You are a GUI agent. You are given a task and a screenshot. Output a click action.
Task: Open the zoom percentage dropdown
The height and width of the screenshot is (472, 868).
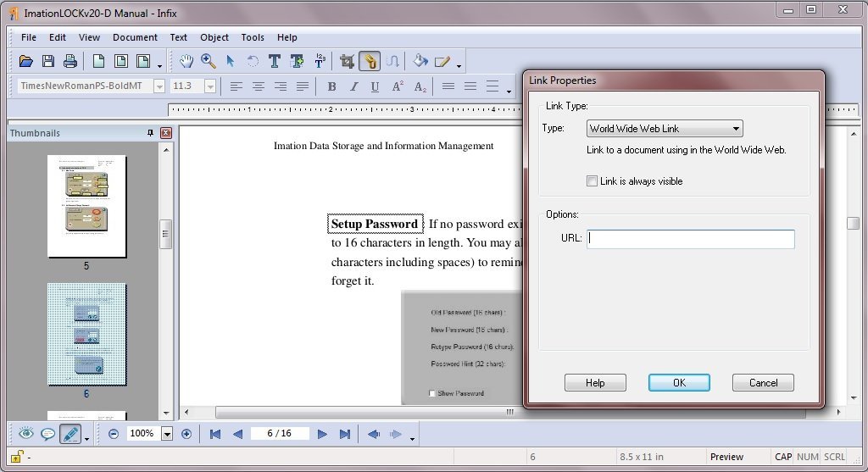(167, 434)
